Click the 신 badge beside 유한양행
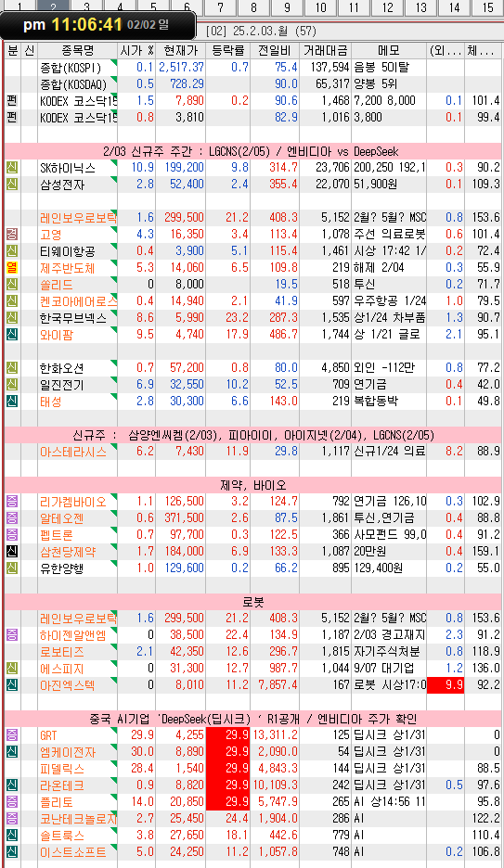The image size is (504, 868). [12, 568]
